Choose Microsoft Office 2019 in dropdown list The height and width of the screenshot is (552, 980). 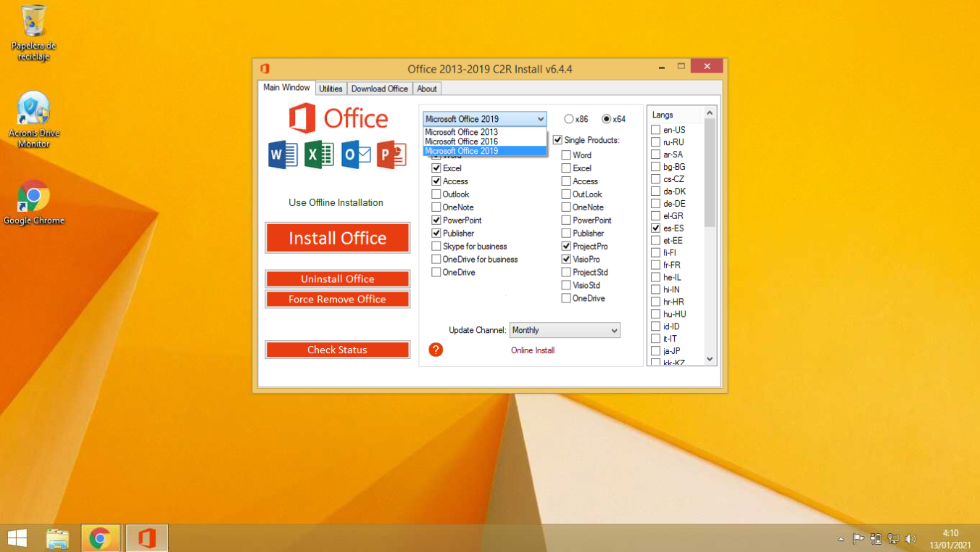click(x=484, y=151)
